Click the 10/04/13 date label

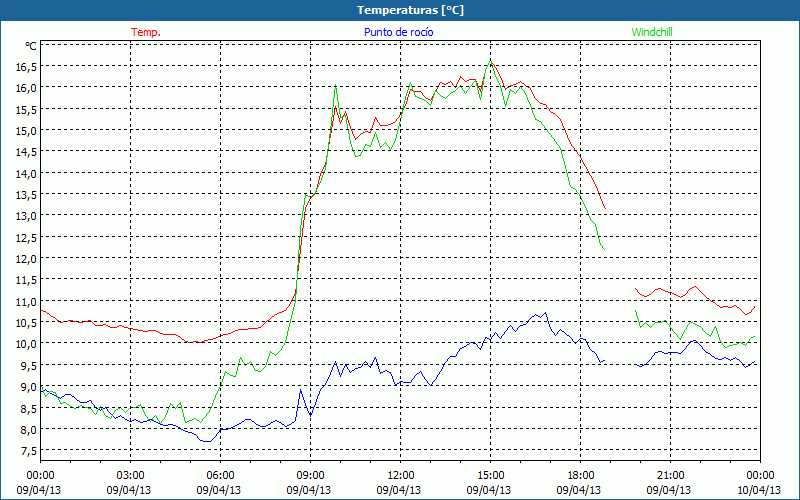(x=759, y=490)
